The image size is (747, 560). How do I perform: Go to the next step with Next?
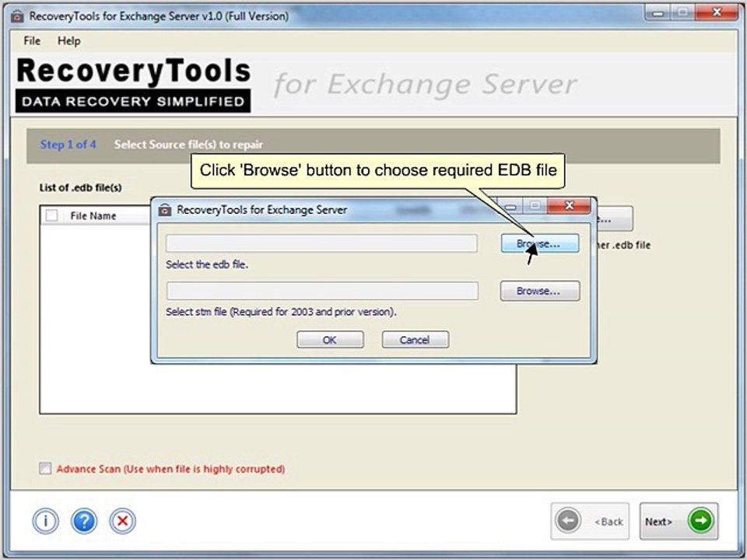[x=679, y=521]
